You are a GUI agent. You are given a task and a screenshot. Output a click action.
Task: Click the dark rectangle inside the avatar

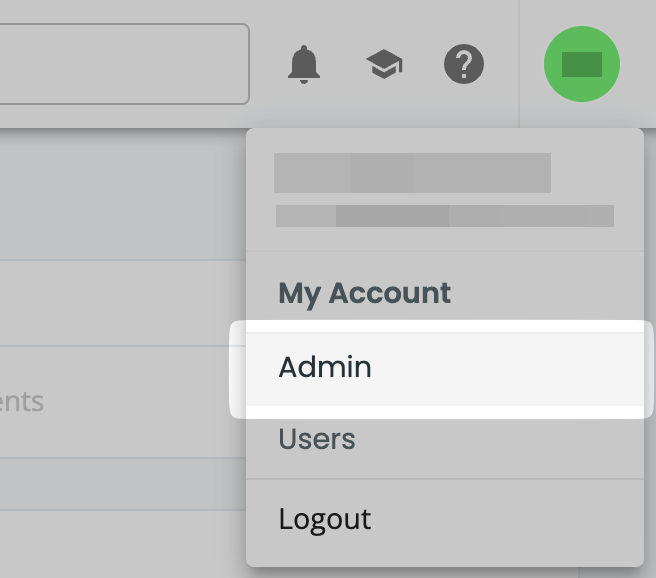(x=581, y=65)
